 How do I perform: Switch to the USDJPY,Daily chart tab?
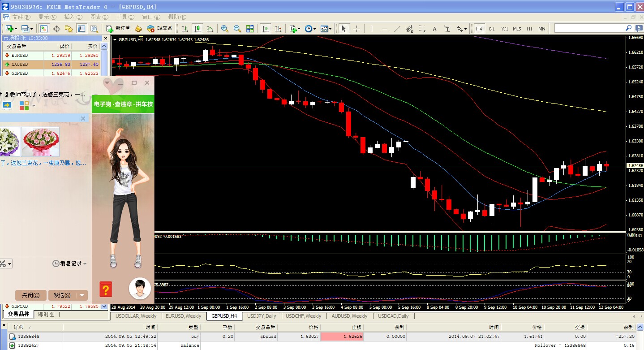tap(262, 316)
